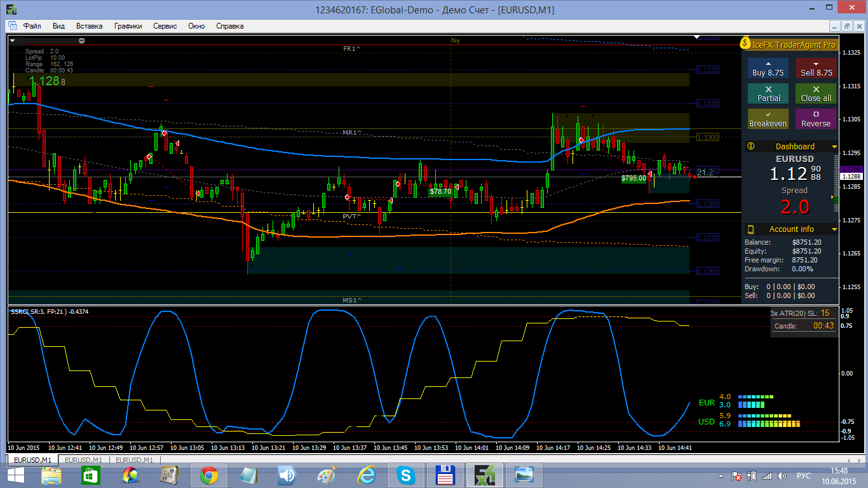The image size is (868, 488).
Task: Open the Windows Start button
Action: (x=15, y=475)
